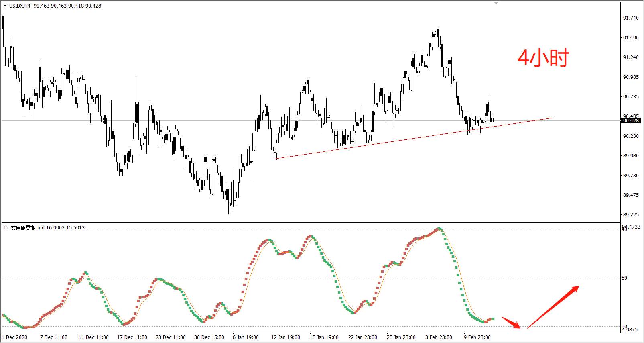Click the 9 Feb 23:00 time label
The height and width of the screenshot is (343, 644).
tap(477, 337)
